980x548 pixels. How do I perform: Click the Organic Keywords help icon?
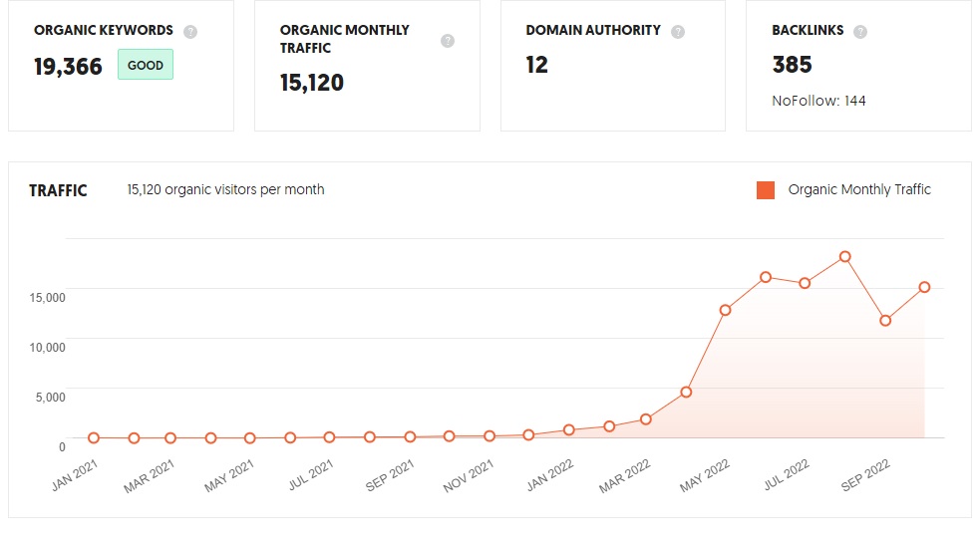190,31
